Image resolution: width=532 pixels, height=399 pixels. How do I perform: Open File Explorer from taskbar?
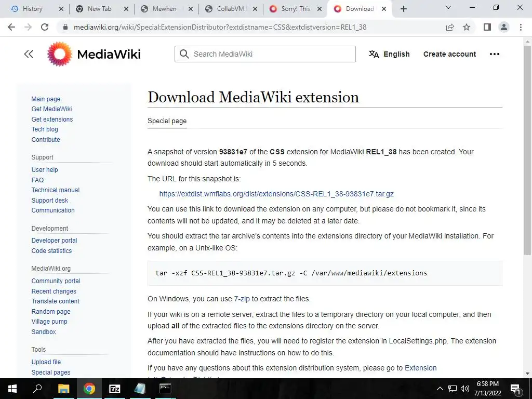(63, 389)
